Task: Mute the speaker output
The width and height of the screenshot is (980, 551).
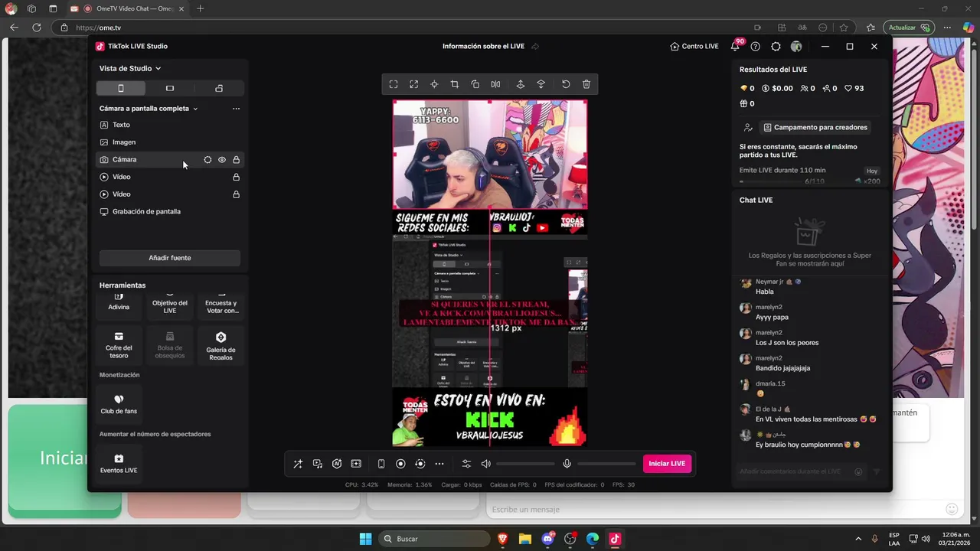Action: coord(486,464)
